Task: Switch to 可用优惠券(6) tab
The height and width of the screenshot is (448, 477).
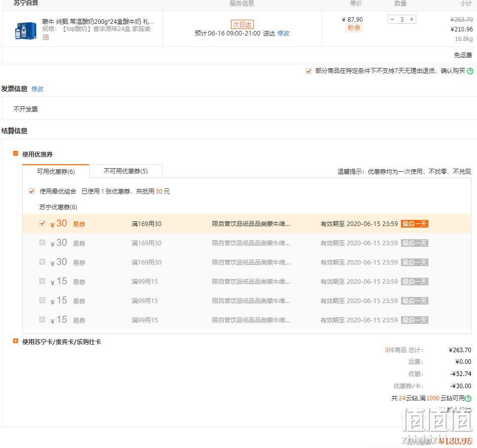Action: click(56, 171)
